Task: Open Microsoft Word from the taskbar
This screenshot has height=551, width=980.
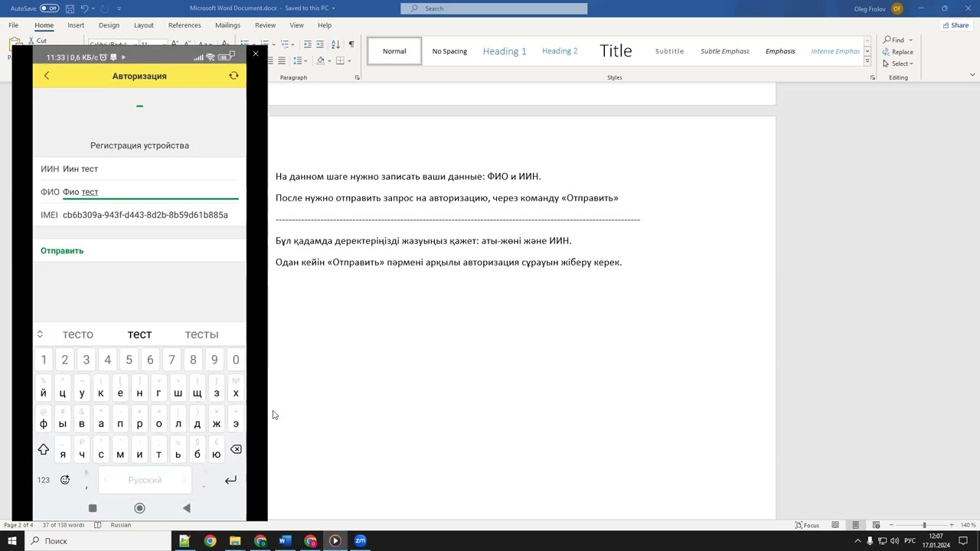Action: point(285,541)
